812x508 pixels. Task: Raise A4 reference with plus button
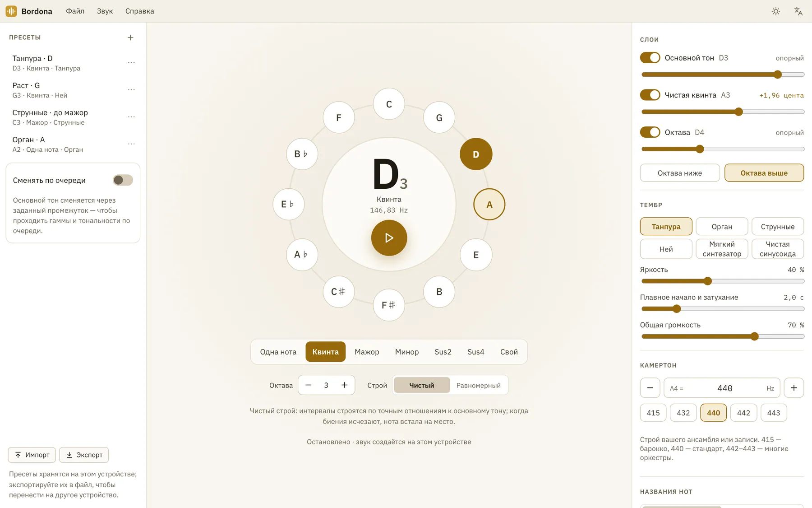pyautogui.click(x=794, y=388)
